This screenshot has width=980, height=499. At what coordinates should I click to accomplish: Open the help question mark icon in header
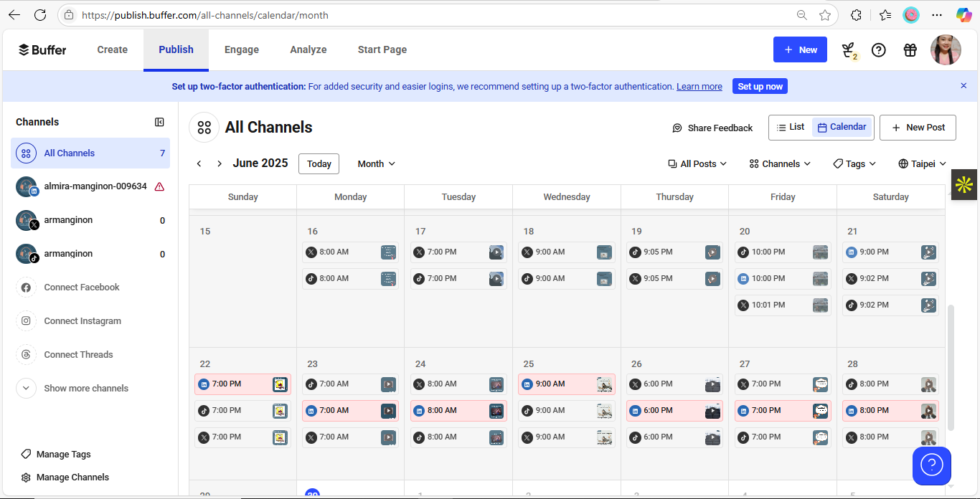click(x=878, y=50)
